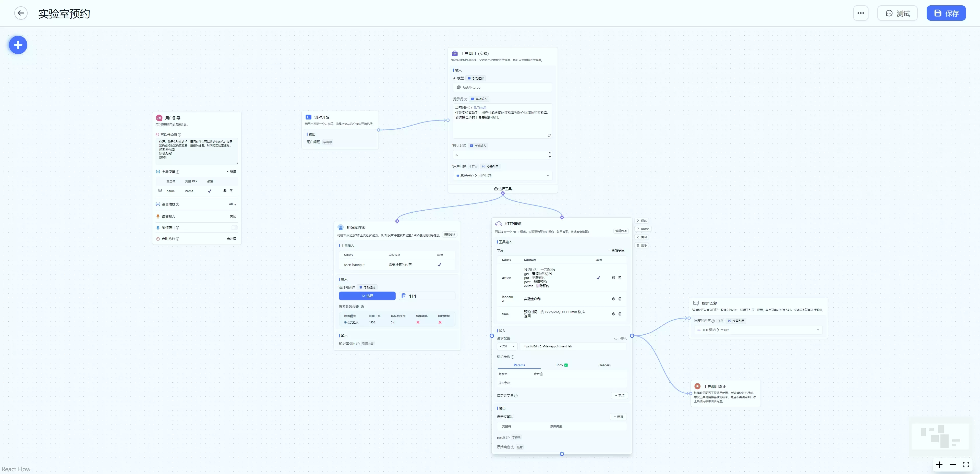Zoom in the canvas with plus control
Image resolution: width=980 pixels, height=474 pixels.
pyautogui.click(x=939, y=465)
